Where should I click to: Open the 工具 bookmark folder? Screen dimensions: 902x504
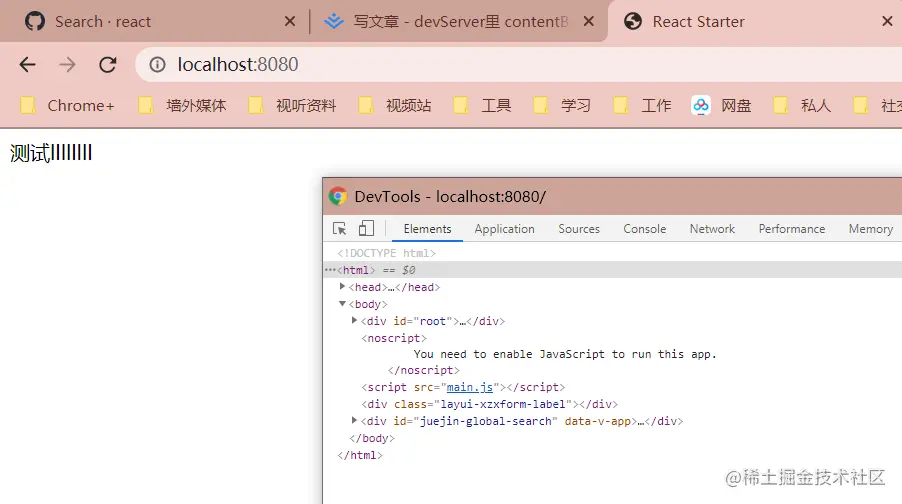[482, 106]
